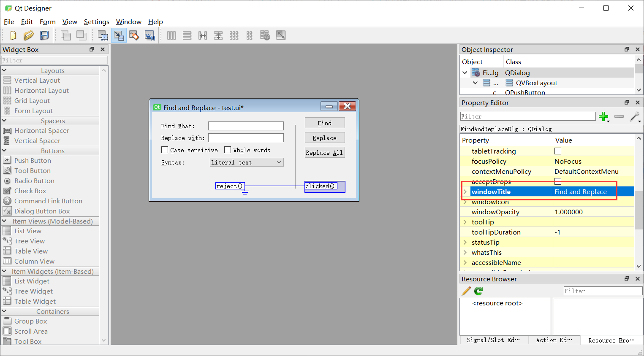Screen dimensions: 644x356
Task: Switch to Signal/Slot Editor tab
Action: pos(493,340)
